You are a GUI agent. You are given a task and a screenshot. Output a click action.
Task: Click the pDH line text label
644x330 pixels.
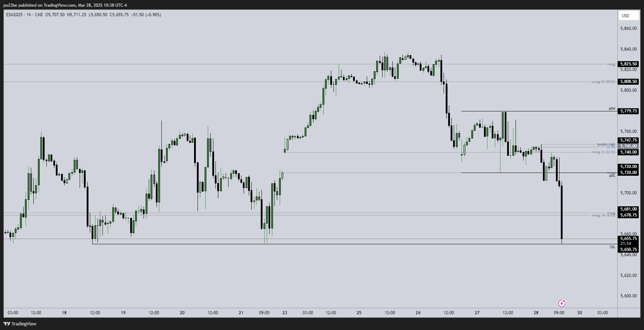[612, 109]
